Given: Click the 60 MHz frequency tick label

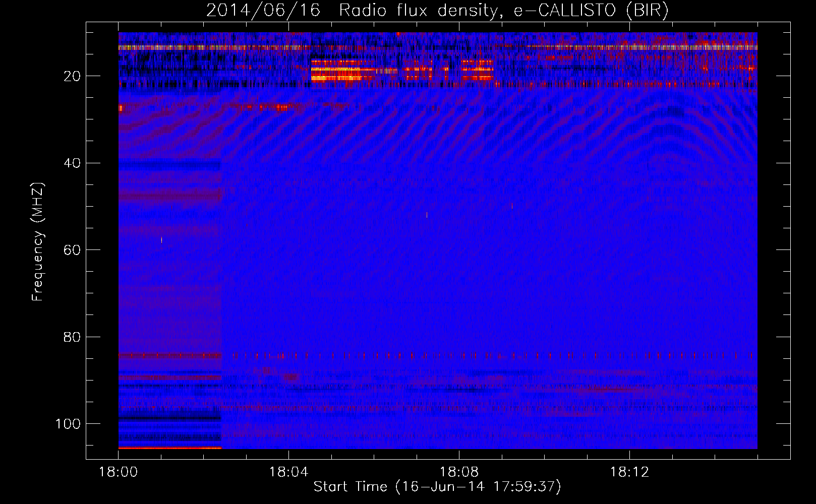Looking at the screenshot, I should pos(73,250).
